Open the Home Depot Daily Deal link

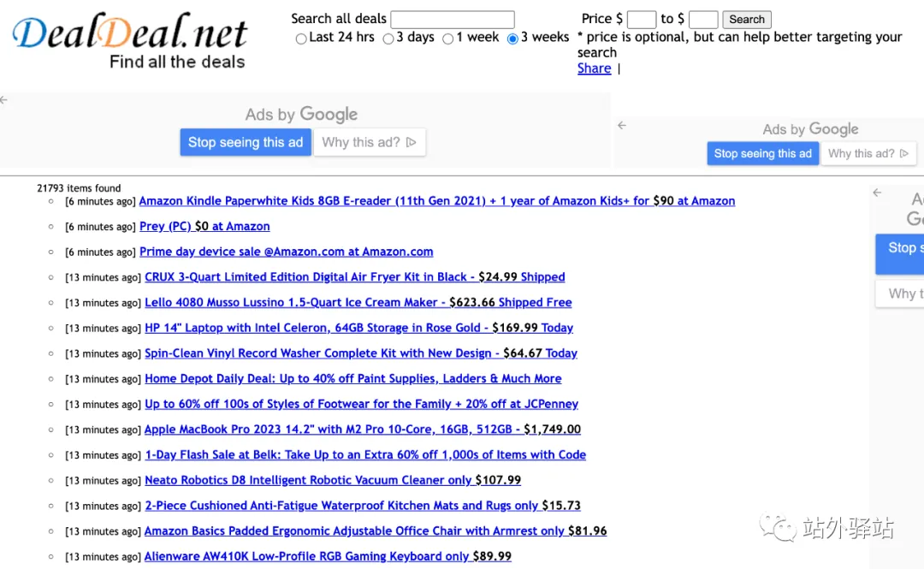coord(353,378)
